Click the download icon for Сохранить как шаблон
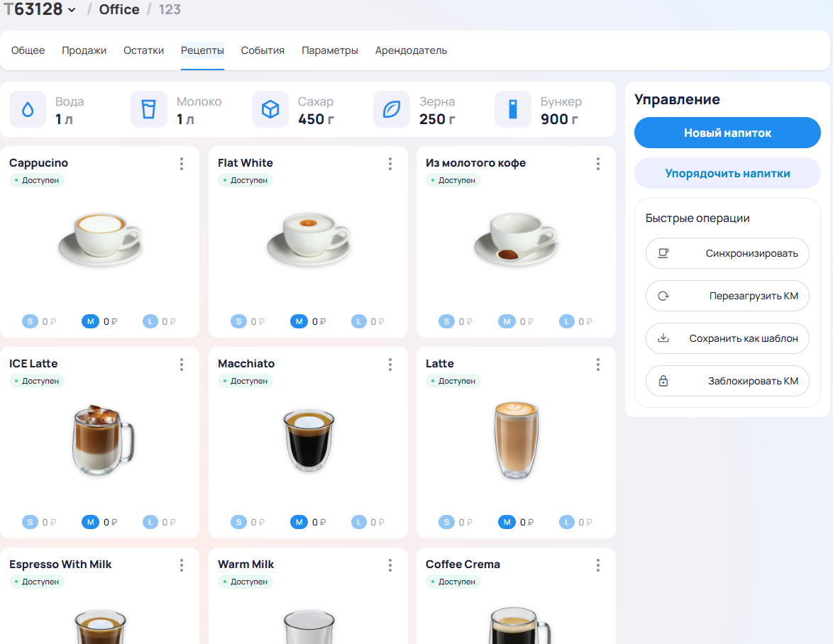833x644 pixels. point(663,338)
